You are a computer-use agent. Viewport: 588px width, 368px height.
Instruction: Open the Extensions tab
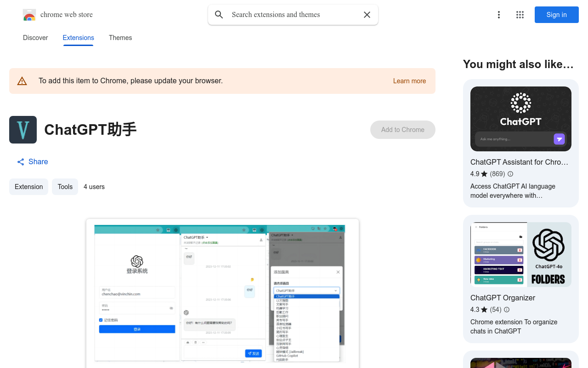coord(78,38)
